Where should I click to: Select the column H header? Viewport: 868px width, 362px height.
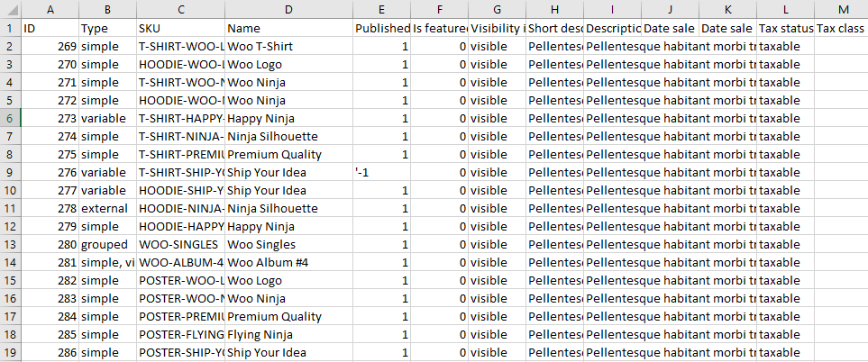(x=554, y=9)
